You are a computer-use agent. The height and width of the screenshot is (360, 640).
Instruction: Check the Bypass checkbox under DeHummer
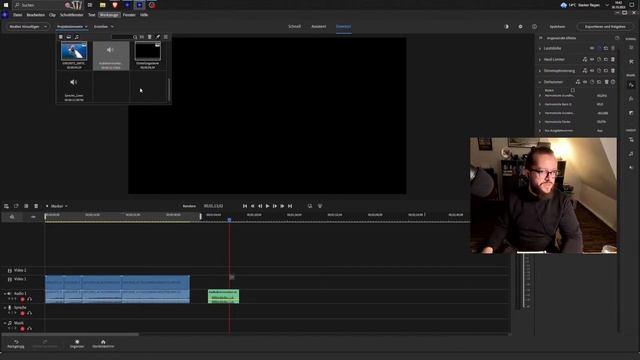573,90
